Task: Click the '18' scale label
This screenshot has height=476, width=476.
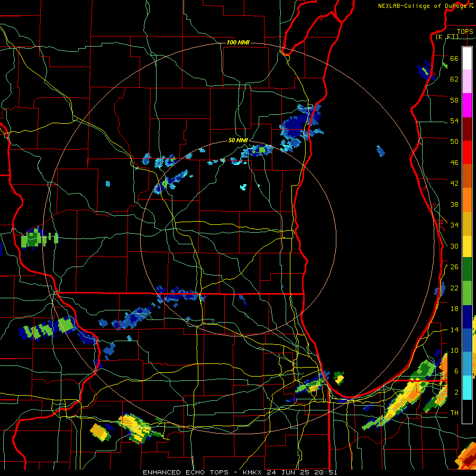Action: click(454, 309)
